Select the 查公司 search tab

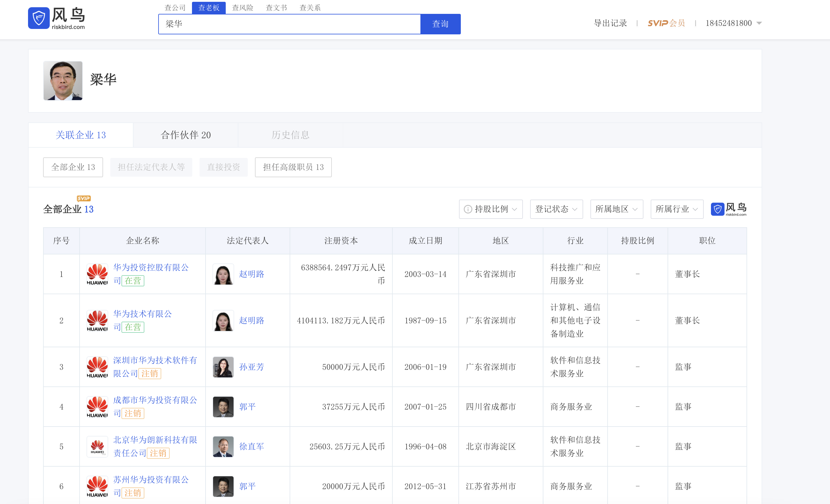(175, 8)
